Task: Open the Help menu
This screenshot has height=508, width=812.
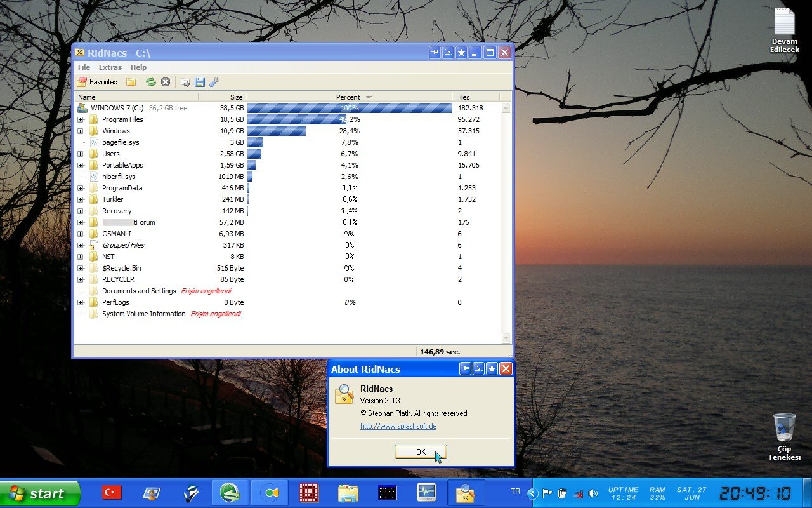Action: 138,67
